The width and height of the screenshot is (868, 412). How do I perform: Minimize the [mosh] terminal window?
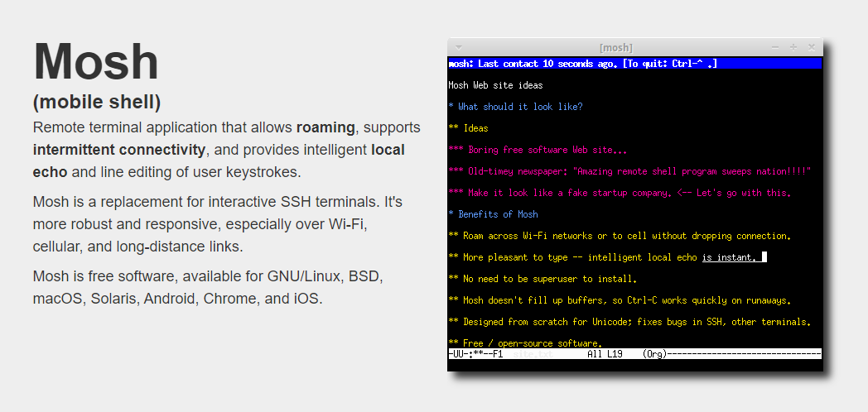pos(775,47)
